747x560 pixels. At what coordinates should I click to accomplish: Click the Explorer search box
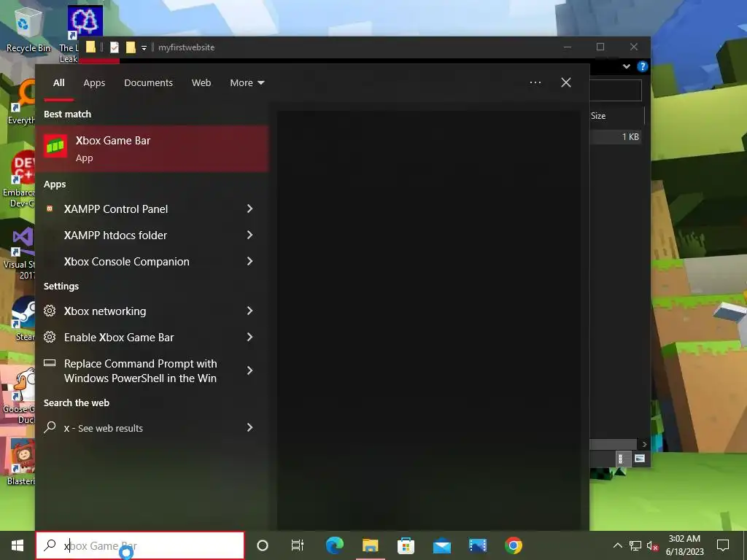pyautogui.click(x=616, y=90)
